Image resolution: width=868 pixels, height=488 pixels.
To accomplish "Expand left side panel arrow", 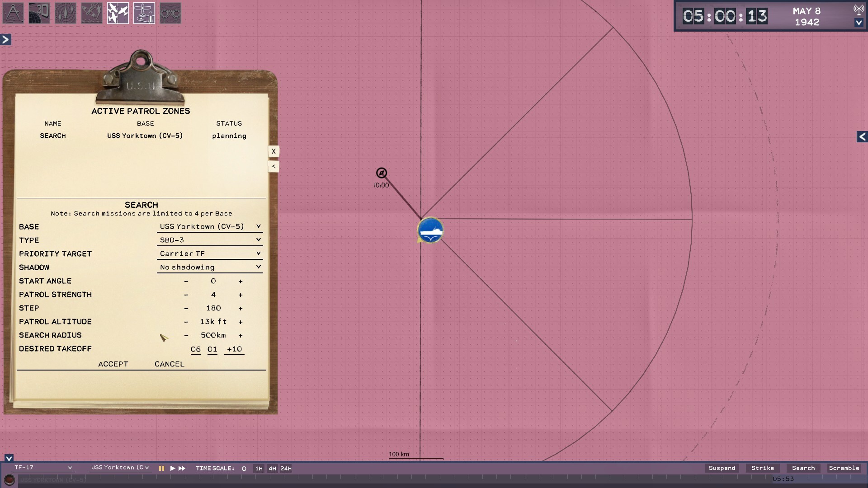I will click(x=5, y=40).
